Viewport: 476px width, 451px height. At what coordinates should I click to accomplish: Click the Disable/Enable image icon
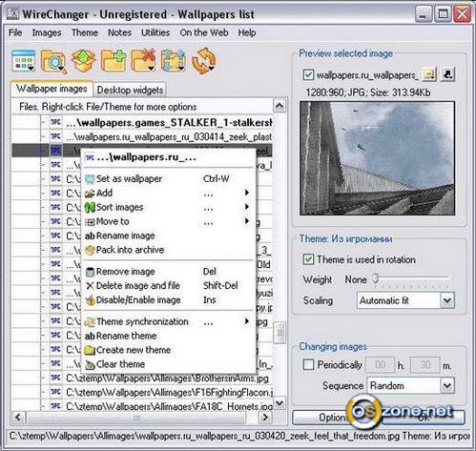click(x=91, y=299)
